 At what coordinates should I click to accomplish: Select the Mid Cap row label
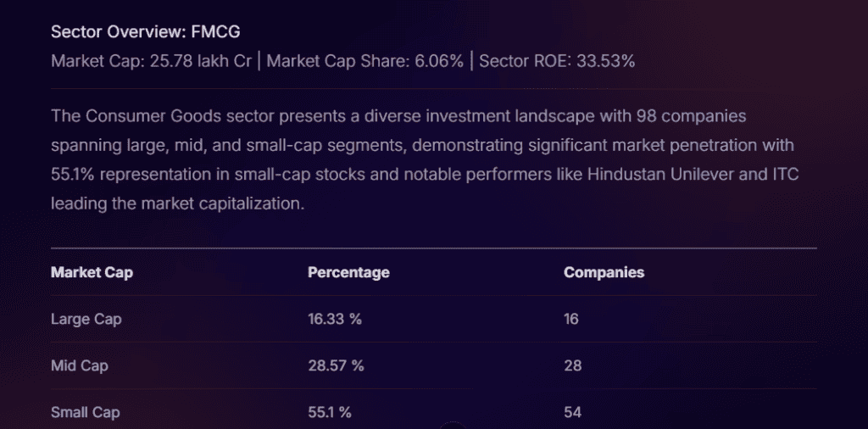point(79,365)
